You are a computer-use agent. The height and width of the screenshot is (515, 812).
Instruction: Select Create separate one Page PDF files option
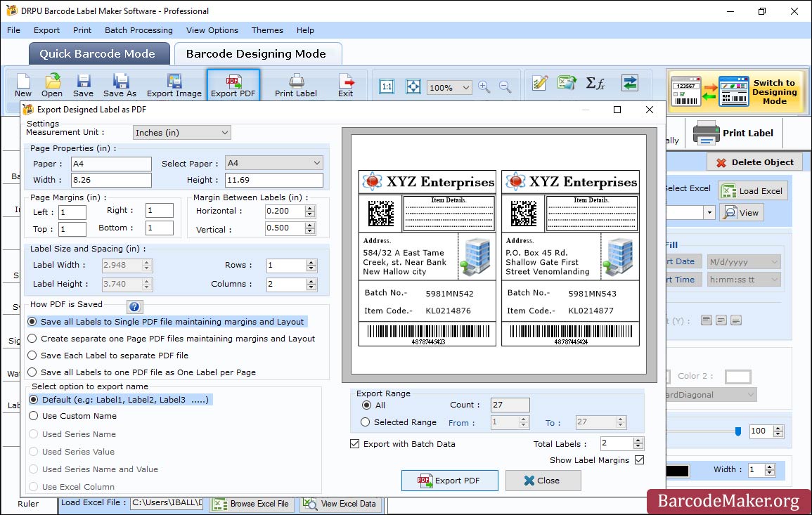click(x=172, y=339)
